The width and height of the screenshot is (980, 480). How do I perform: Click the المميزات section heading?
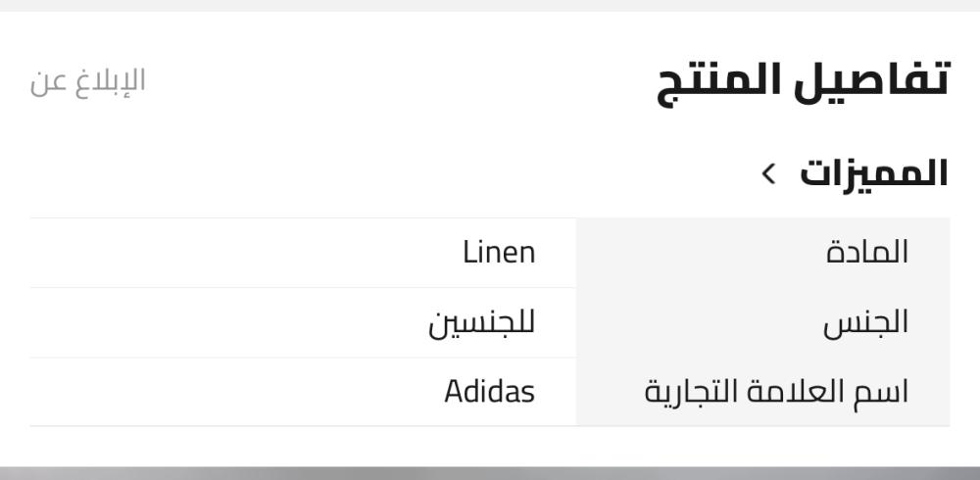[x=874, y=173]
